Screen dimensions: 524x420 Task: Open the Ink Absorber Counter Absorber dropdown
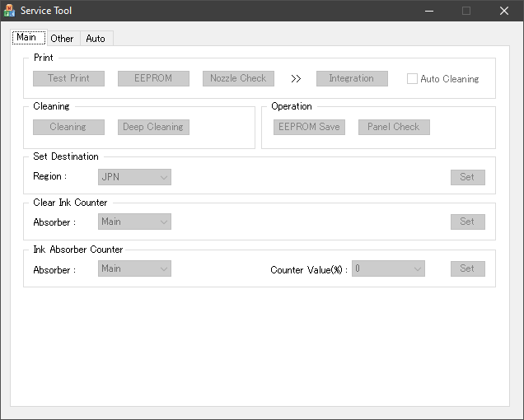coord(134,268)
